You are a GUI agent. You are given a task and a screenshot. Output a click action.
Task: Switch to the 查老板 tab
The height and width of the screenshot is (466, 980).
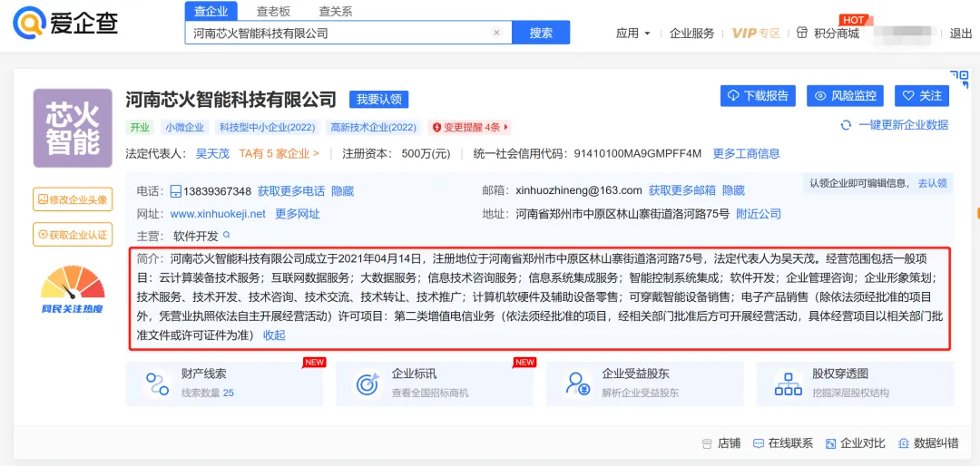[x=273, y=11]
